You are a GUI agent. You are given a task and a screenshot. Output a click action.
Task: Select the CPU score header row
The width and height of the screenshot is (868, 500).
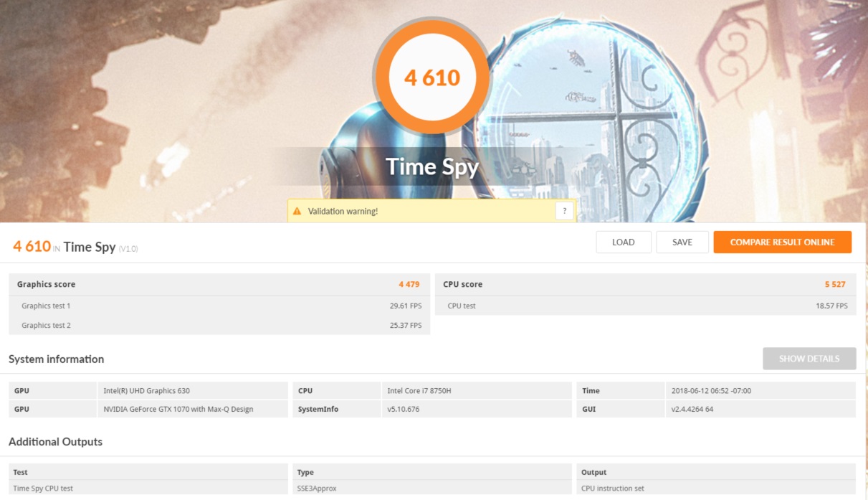pyautogui.click(x=645, y=285)
